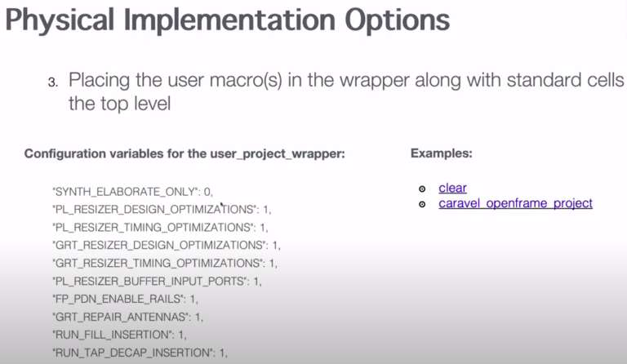Click the list number "3."
This screenshot has width=627, height=364.
tap(52, 82)
